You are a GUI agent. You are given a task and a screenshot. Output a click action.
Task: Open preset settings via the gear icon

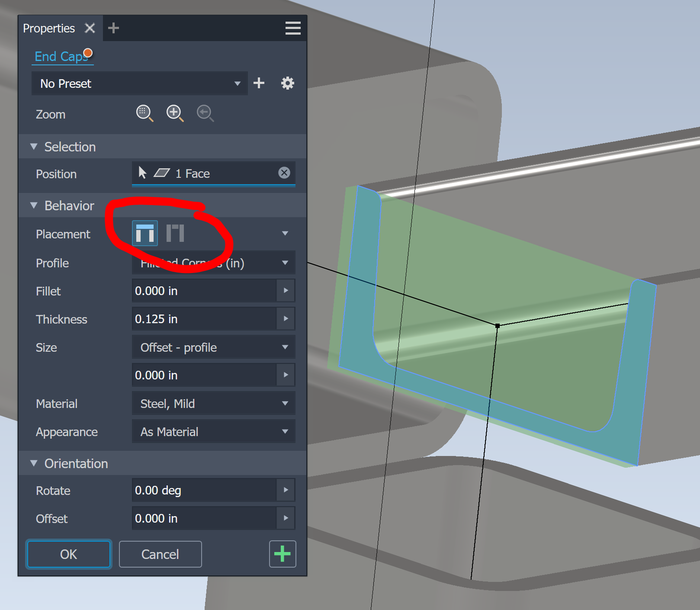(287, 83)
